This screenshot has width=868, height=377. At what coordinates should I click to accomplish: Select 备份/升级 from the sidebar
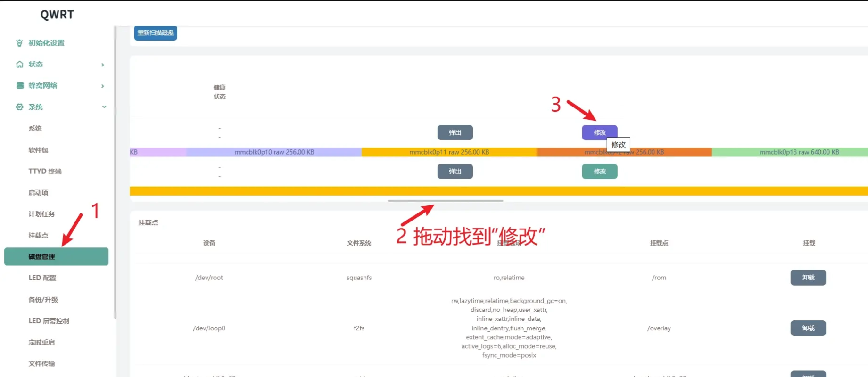(43, 300)
